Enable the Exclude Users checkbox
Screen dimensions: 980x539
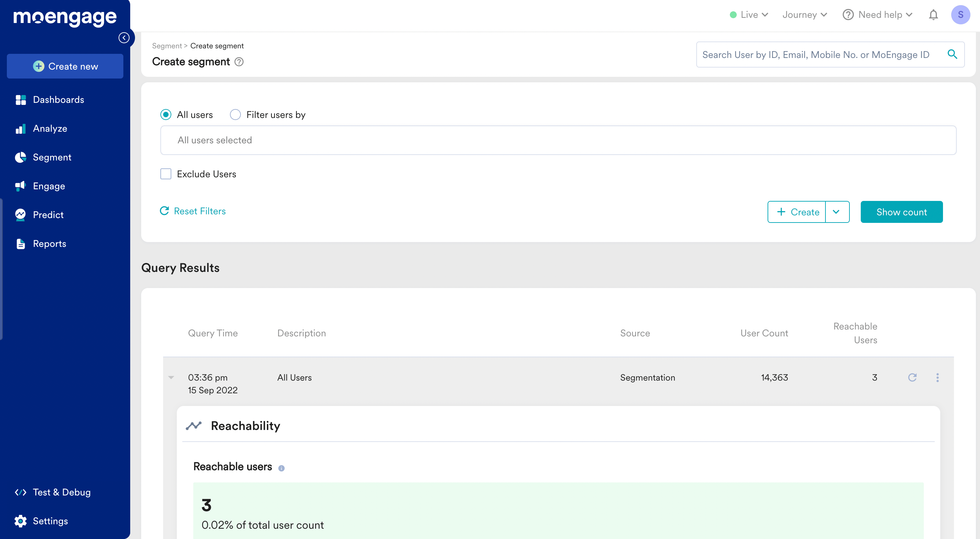coord(166,174)
